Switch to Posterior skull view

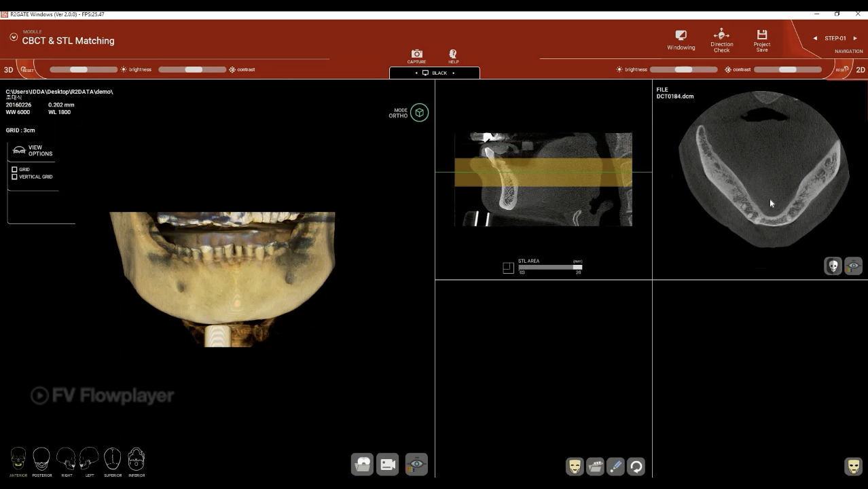coord(41,462)
